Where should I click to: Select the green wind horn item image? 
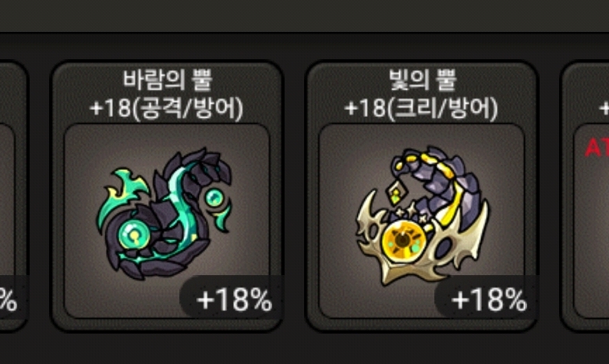tap(164, 214)
